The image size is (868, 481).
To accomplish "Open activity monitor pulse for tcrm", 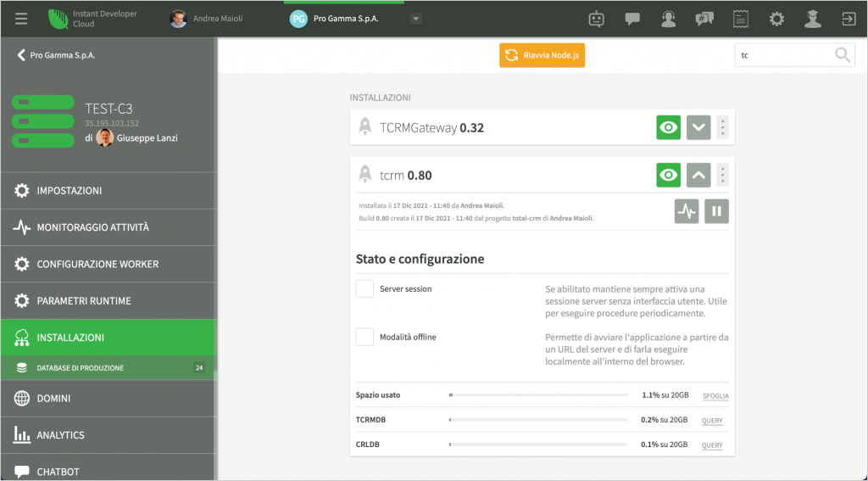I will click(687, 211).
